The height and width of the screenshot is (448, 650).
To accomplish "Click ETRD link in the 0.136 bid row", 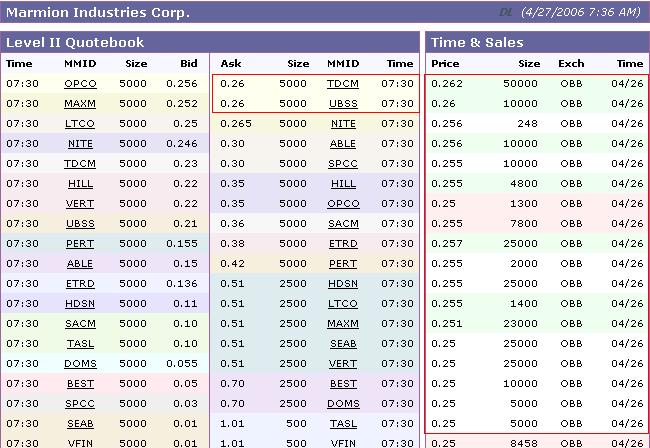I will (x=80, y=284).
